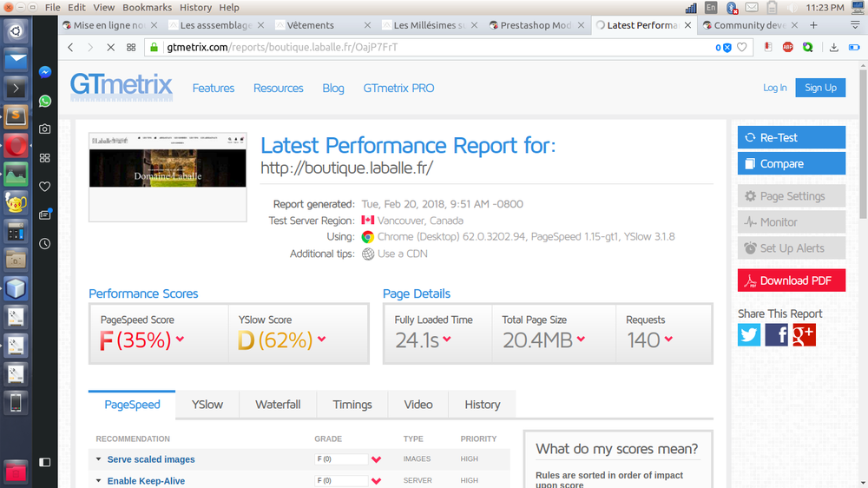
Task: Share report on Twitter
Action: [x=749, y=335]
